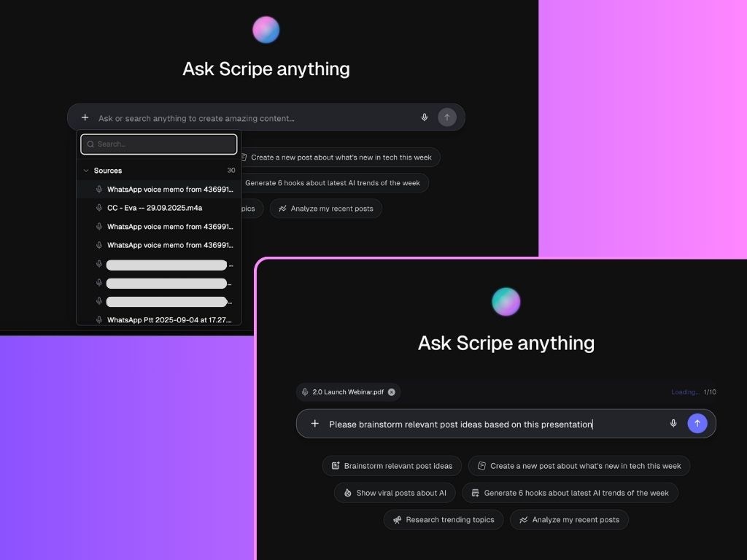The height and width of the screenshot is (560, 747).
Task: Collapse the Sources section
Action: 86,170
